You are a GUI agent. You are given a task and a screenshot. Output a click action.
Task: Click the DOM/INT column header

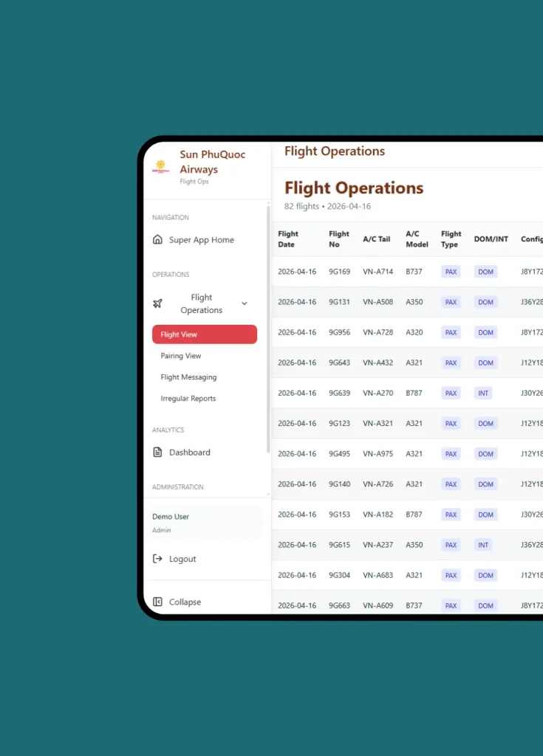click(491, 239)
